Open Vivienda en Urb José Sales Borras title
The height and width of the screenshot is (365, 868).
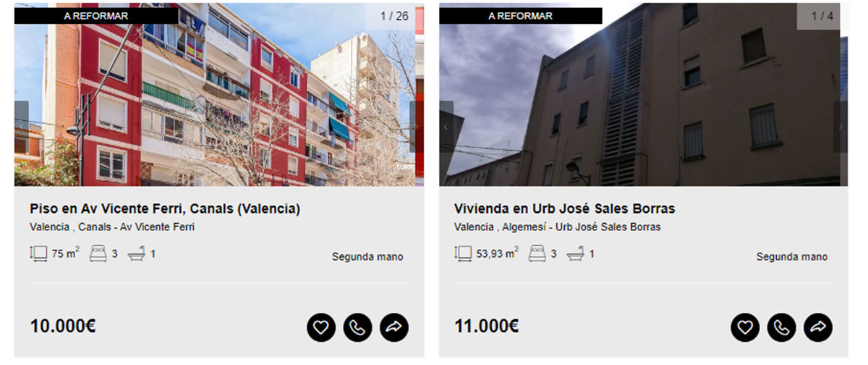pos(565,209)
